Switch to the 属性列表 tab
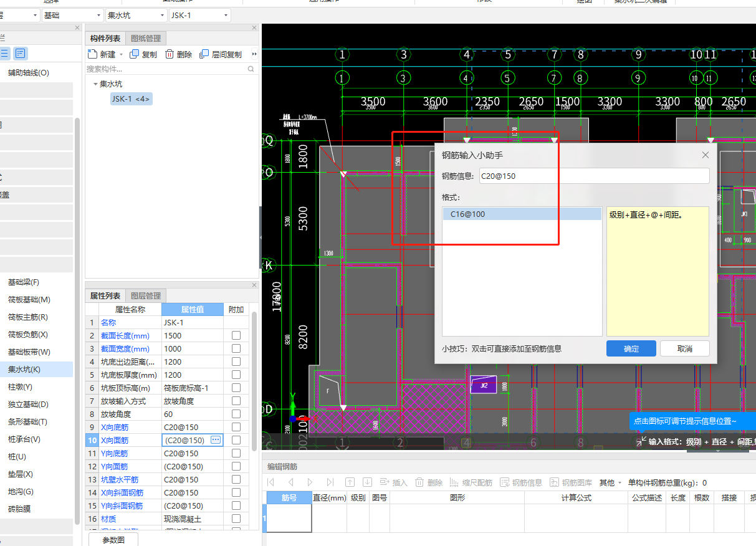This screenshot has width=756, height=546. [x=105, y=296]
